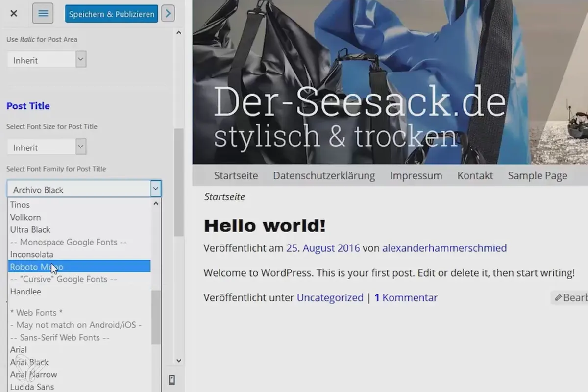Click the alexanderhammerschmied author link
Screen dimensions: 588x392
tap(444, 248)
